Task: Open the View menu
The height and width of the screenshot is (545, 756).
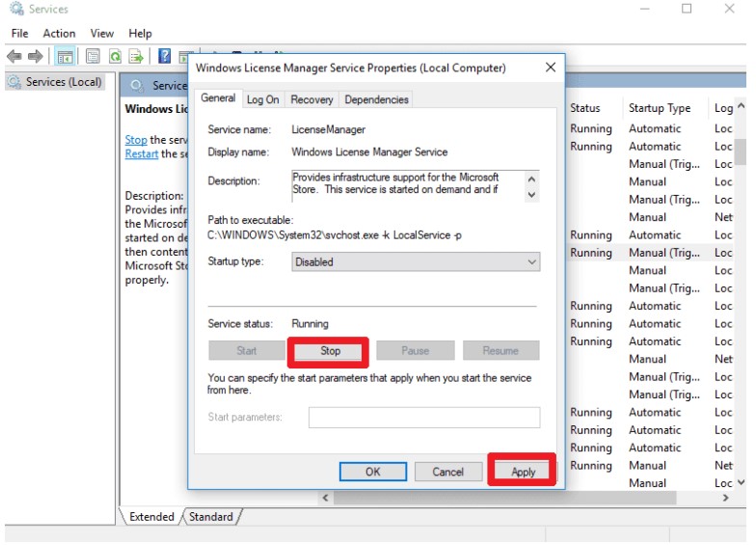Action: (x=102, y=33)
